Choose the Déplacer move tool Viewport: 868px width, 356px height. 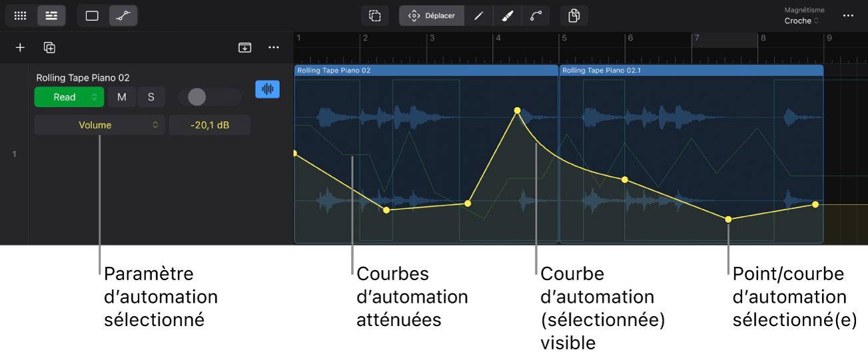pyautogui.click(x=432, y=15)
